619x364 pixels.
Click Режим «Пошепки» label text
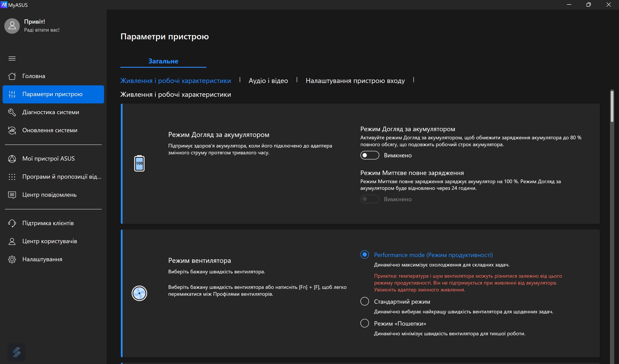[400, 324]
